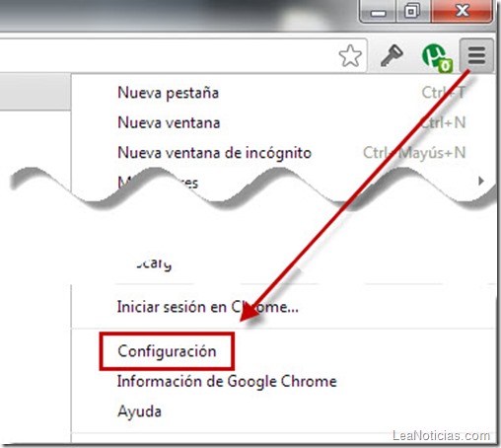Click the partially hidden menu item above wave
The height and width of the screenshot is (448, 501).
click(x=158, y=182)
